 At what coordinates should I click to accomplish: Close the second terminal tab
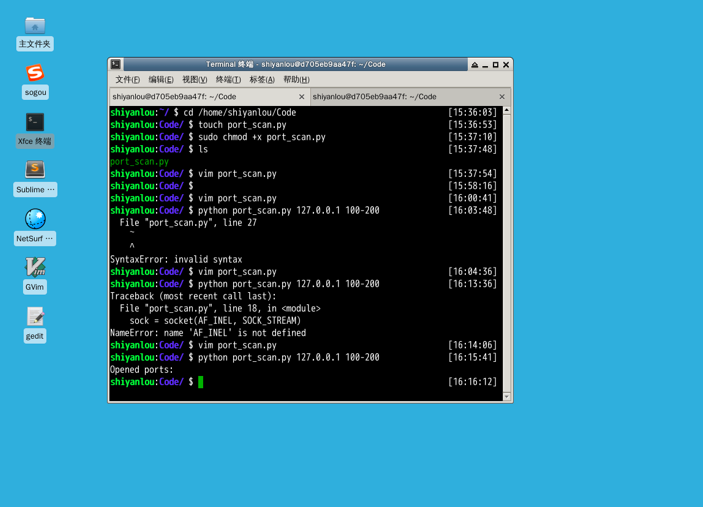(502, 97)
